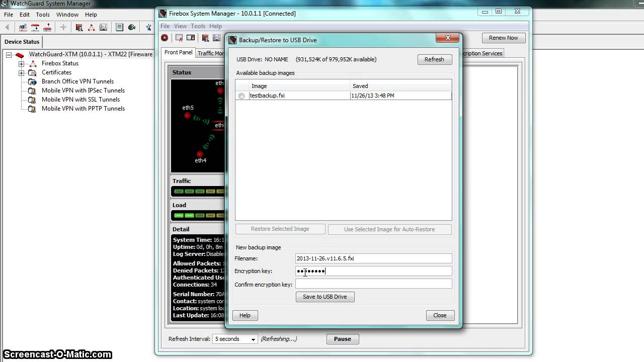Select Mobile VPN with SSL Tunnels item
This screenshot has height=362, width=644.
80,100
